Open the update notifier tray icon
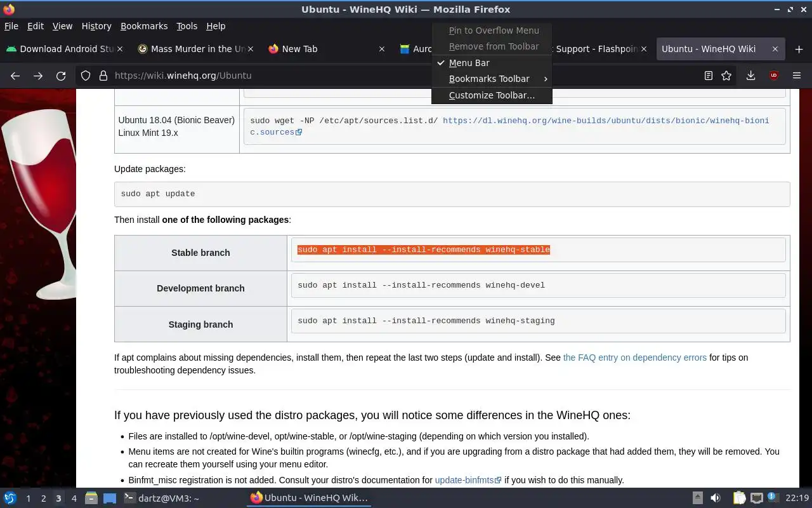The image size is (812, 508). tap(773, 498)
